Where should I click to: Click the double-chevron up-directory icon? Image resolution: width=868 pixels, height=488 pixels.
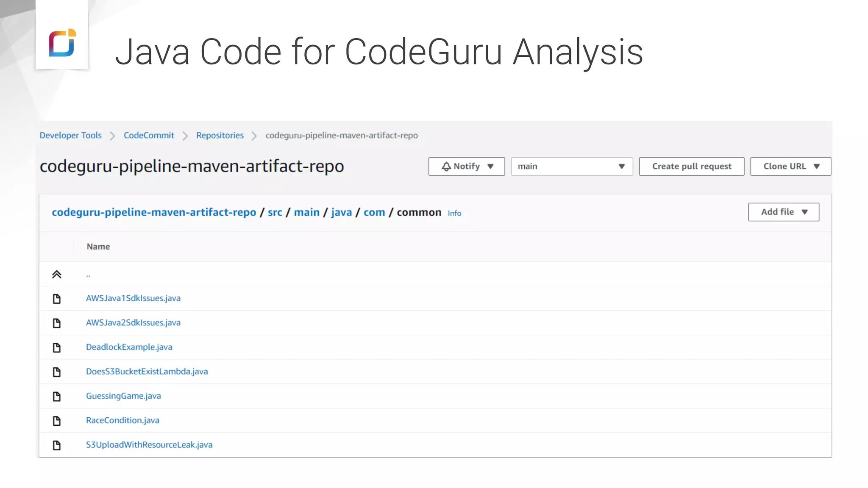[56, 274]
